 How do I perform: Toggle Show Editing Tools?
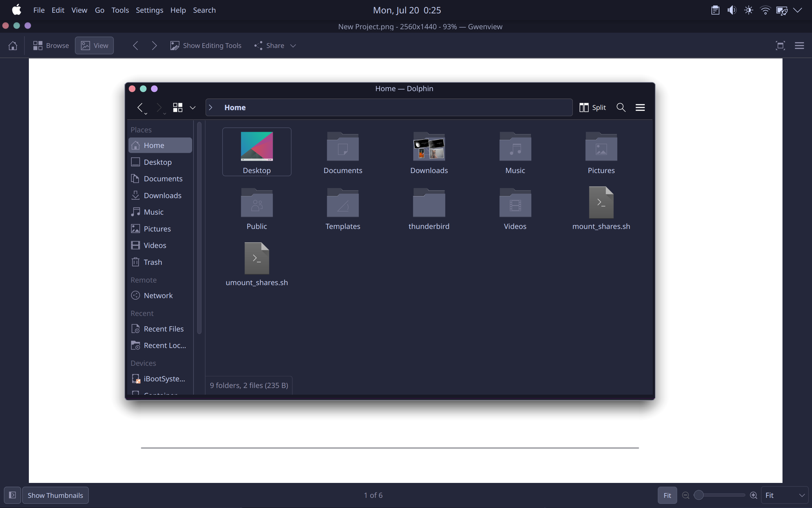tap(206, 45)
